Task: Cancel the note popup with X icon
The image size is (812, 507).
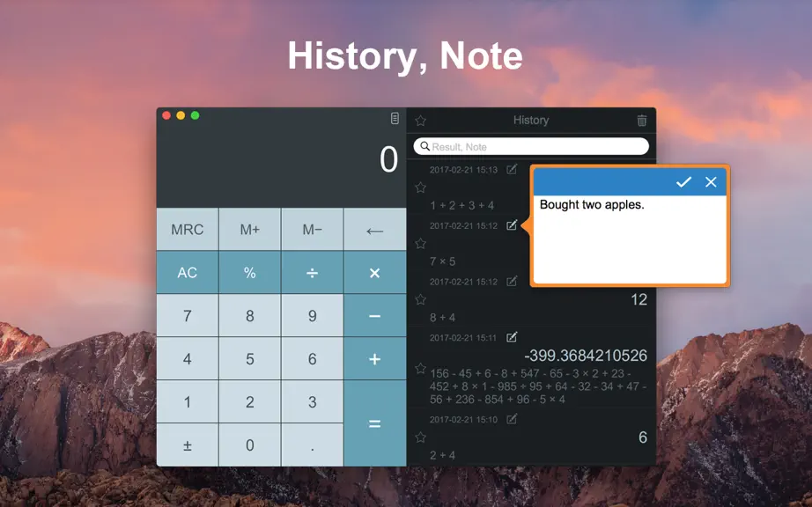Action: pyautogui.click(x=711, y=182)
